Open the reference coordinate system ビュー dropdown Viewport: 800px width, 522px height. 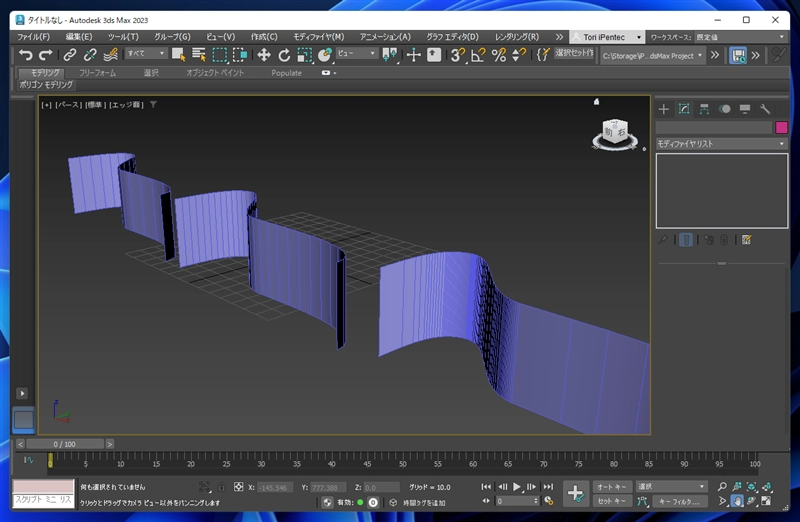point(357,53)
